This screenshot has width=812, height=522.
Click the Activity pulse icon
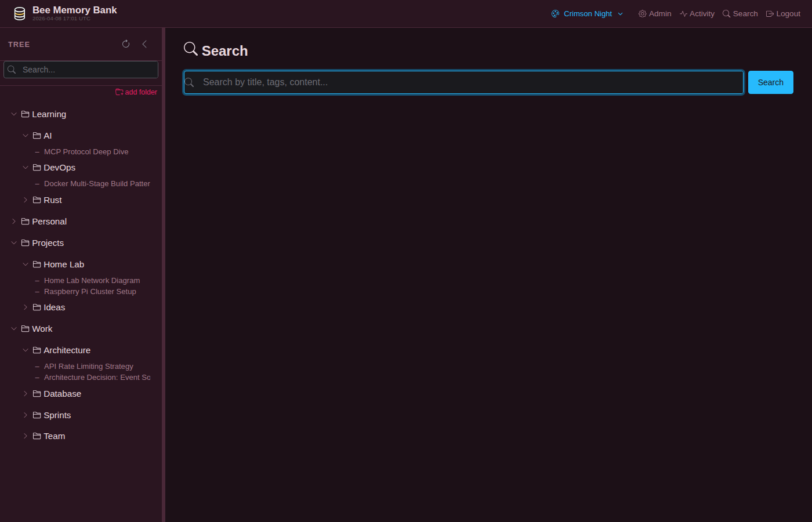tap(684, 14)
